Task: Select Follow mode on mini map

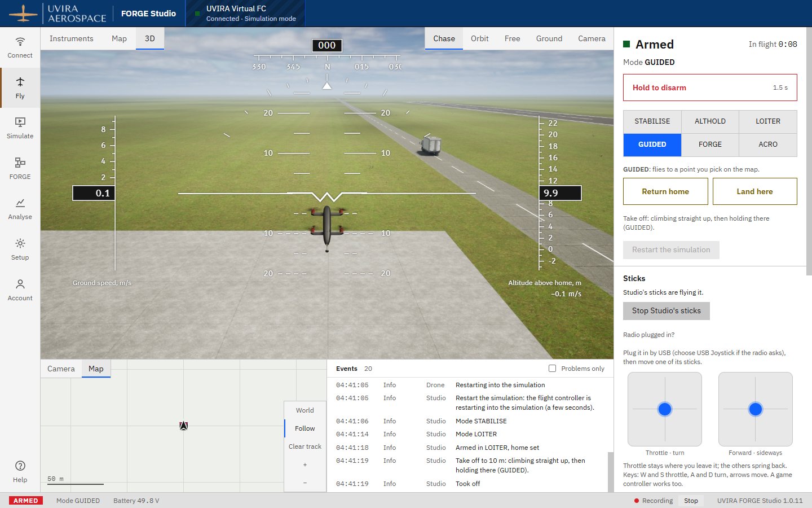Action: pos(305,428)
